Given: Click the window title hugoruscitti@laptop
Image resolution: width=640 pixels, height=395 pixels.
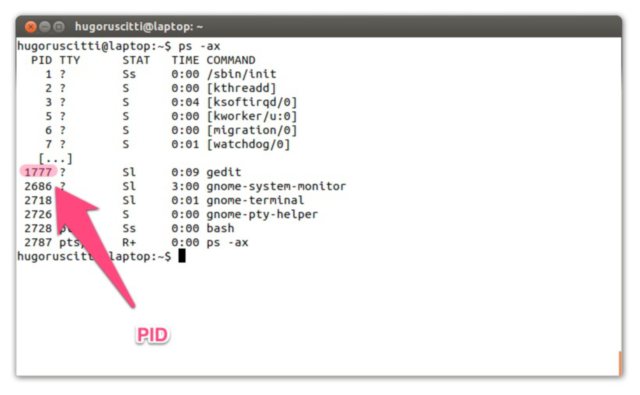Looking at the screenshot, I should pos(139,27).
